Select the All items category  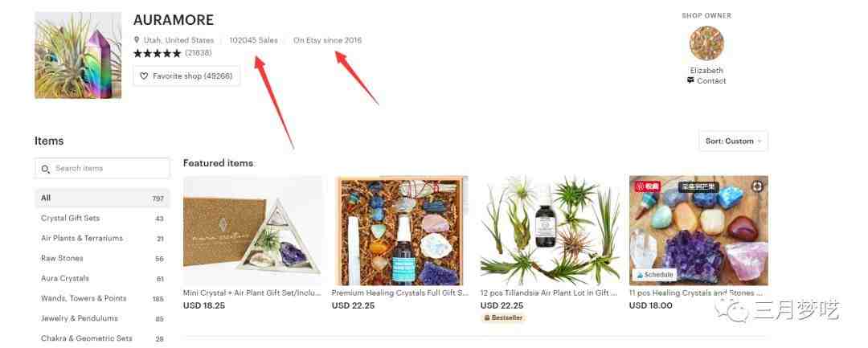pos(102,198)
